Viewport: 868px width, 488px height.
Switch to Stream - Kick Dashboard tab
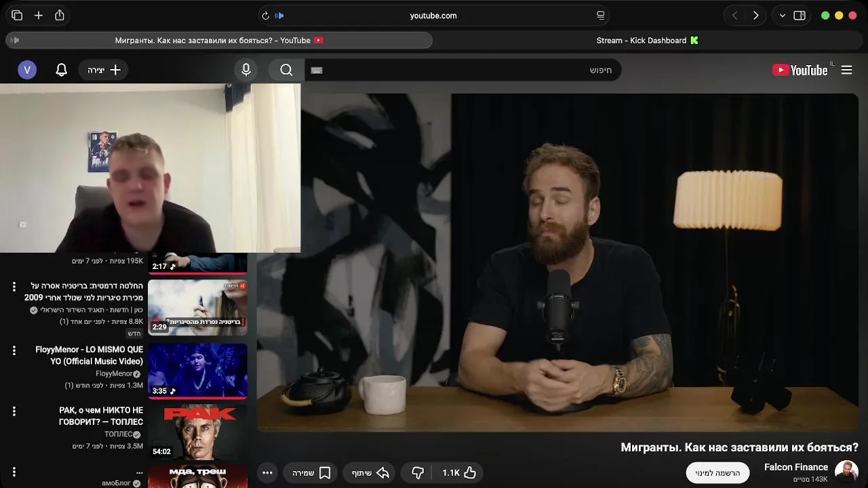pos(648,41)
